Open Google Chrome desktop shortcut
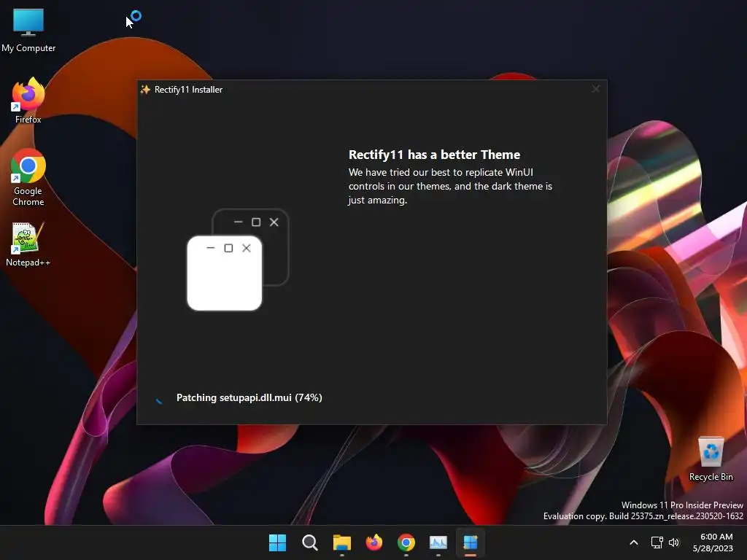 click(x=28, y=177)
